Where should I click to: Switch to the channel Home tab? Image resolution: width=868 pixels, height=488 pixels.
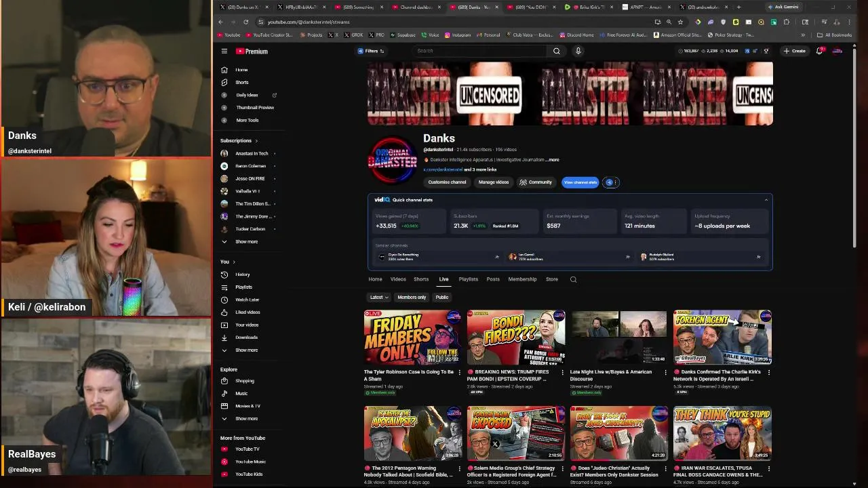tap(375, 279)
